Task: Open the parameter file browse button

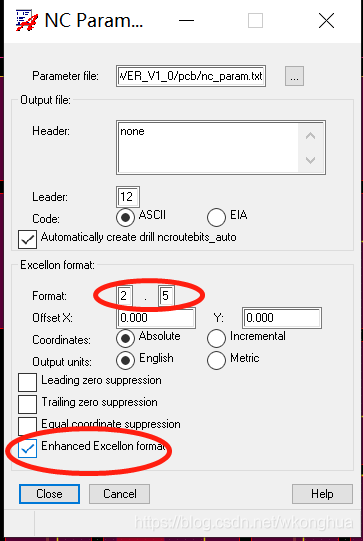Action: coord(294,76)
